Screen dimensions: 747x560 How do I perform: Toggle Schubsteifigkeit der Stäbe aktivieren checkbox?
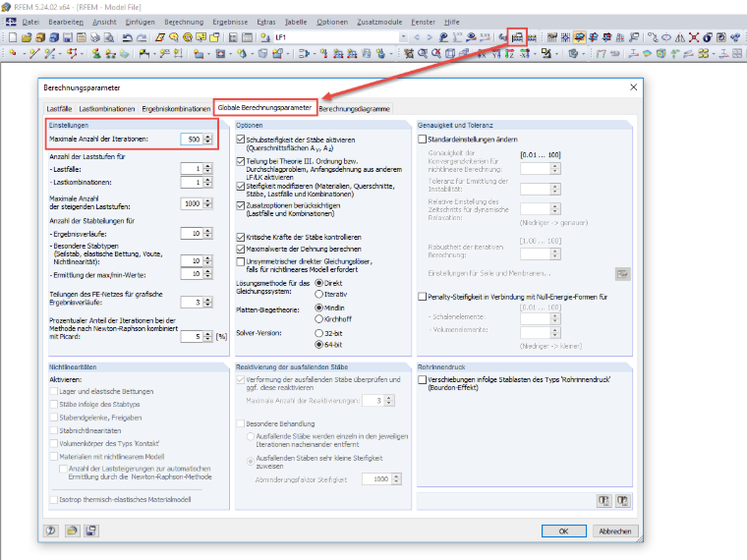pos(241,140)
